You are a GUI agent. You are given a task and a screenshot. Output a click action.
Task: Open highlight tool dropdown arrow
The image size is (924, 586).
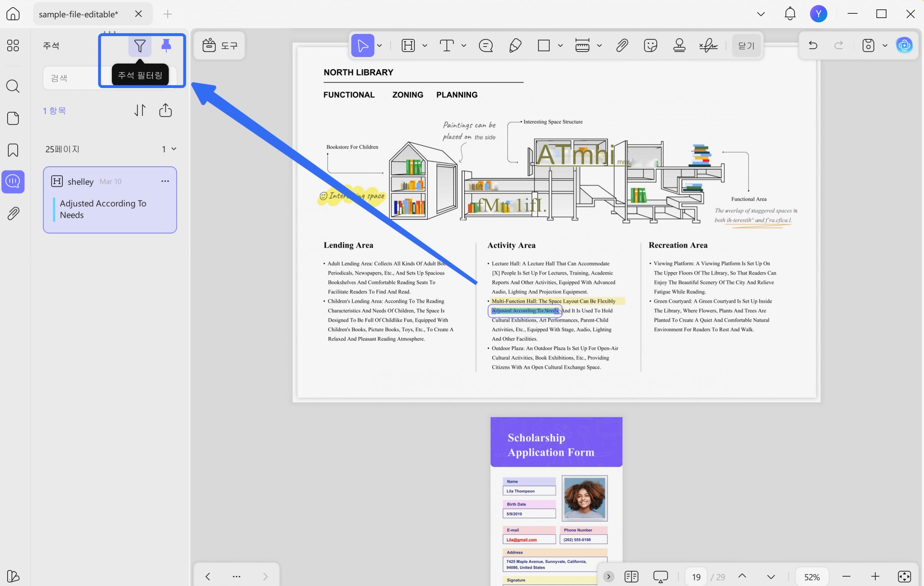click(425, 45)
